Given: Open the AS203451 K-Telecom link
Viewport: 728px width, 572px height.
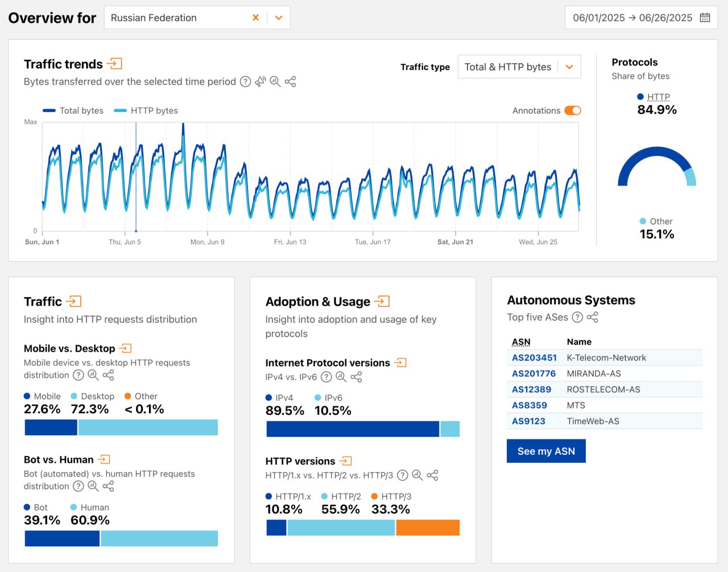Looking at the screenshot, I should pyautogui.click(x=534, y=357).
